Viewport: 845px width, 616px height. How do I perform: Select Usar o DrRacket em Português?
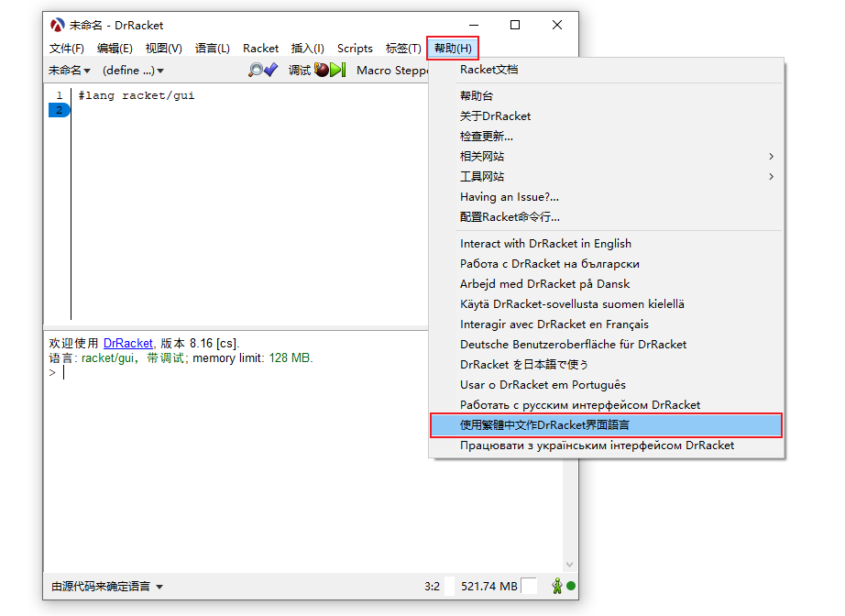607,385
